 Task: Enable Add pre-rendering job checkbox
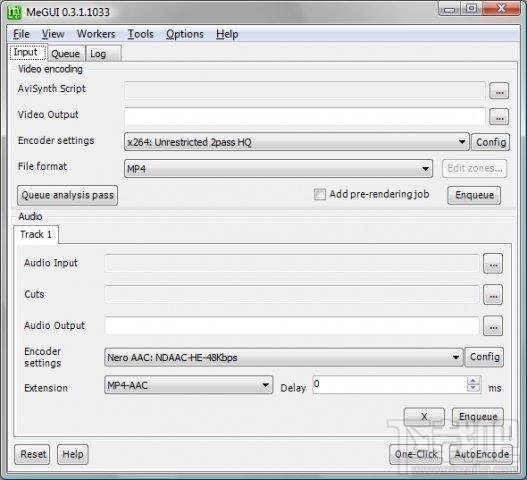click(x=320, y=194)
